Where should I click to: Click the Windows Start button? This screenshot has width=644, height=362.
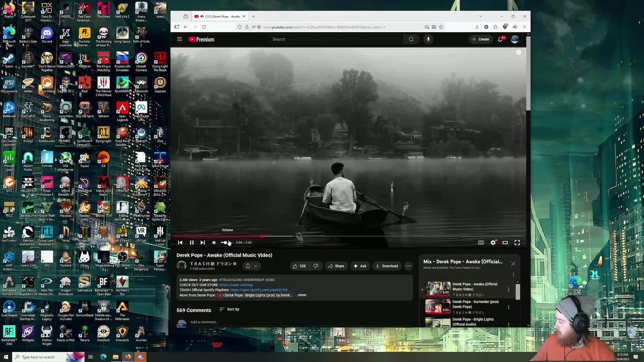(x=5, y=357)
